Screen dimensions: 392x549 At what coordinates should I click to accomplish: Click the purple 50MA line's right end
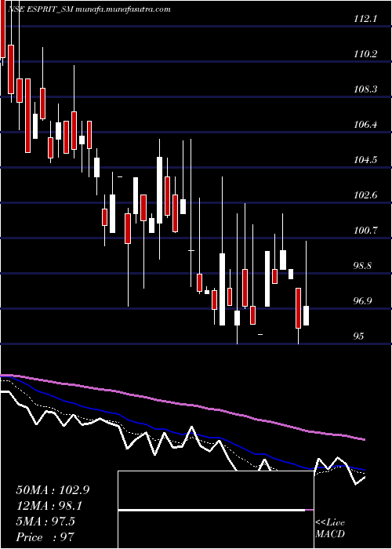point(364,439)
